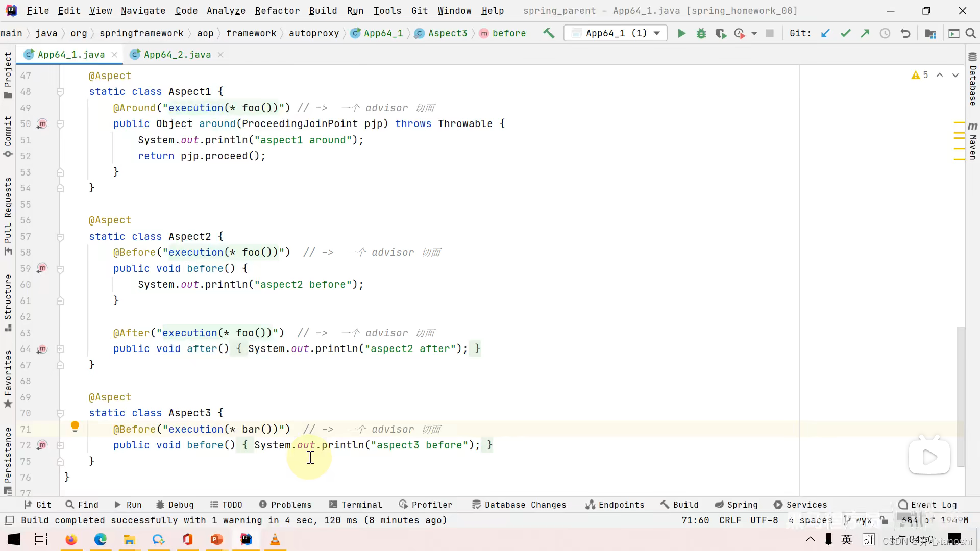Run with coverage shield icon
980x551 pixels.
point(721,34)
